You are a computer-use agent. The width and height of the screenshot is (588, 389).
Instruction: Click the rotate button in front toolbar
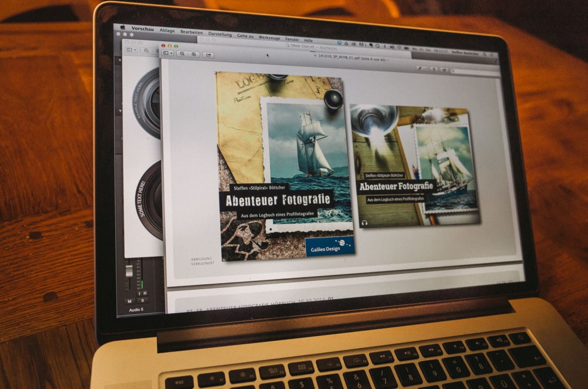point(434,69)
